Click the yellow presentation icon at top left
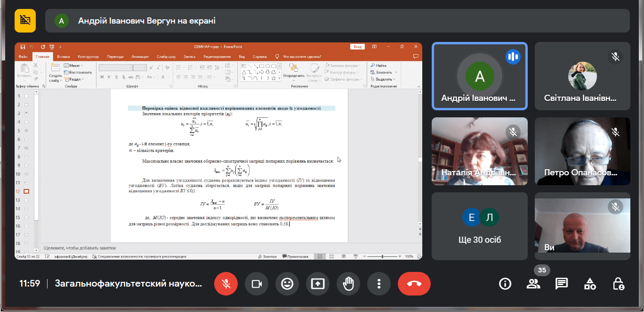The height and width of the screenshot is (312, 644). [25, 21]
